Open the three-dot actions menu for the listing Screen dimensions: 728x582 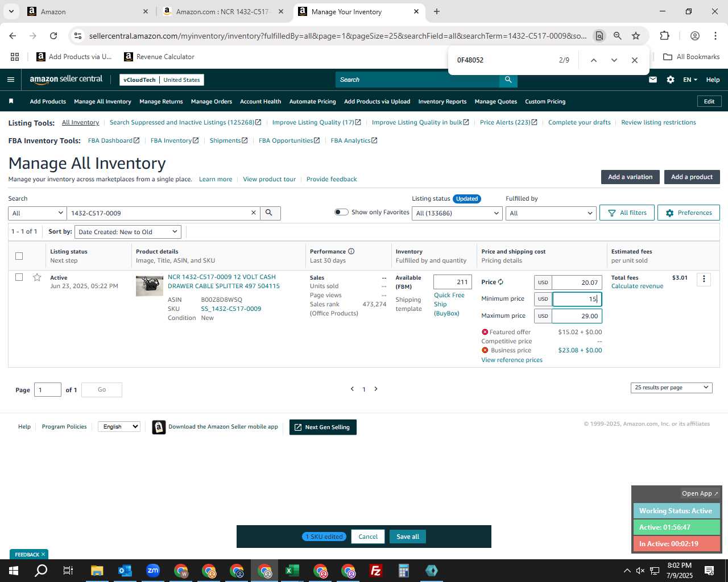point(704,279)
